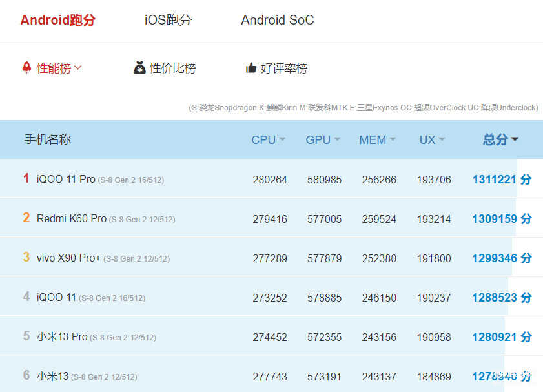The image size is (543, 392).
Task: Open the 小米13 Pro entry
Action: [x=62, y=336]
